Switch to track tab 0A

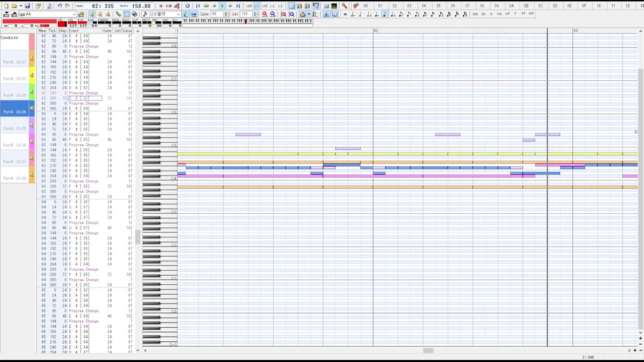[x=511, y=6]
